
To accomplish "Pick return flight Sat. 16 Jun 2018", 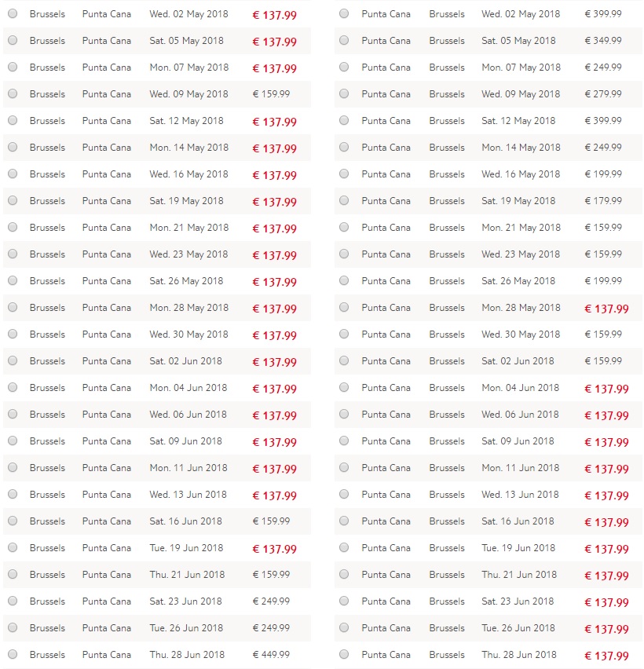I will click(344, 521).
